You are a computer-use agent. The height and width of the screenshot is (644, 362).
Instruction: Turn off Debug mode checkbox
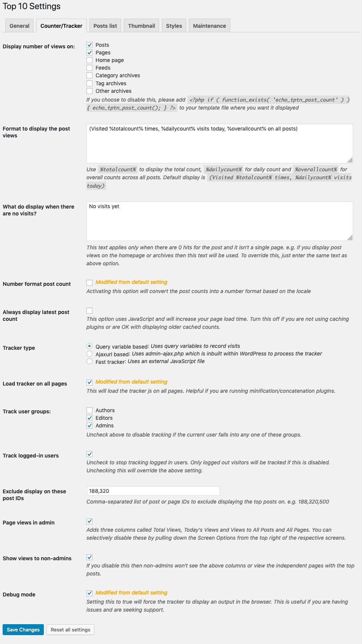pyautogui.click(x=89, y=593)
